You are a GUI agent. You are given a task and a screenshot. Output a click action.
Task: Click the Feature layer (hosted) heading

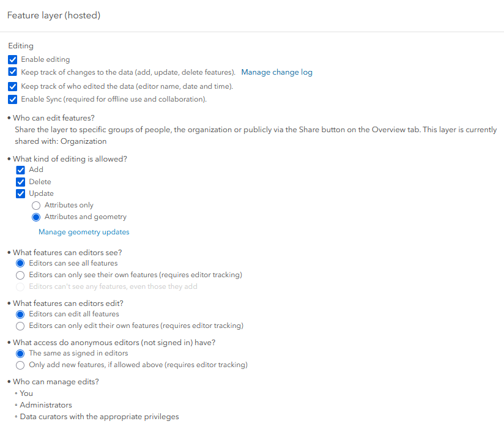point(54,15)
